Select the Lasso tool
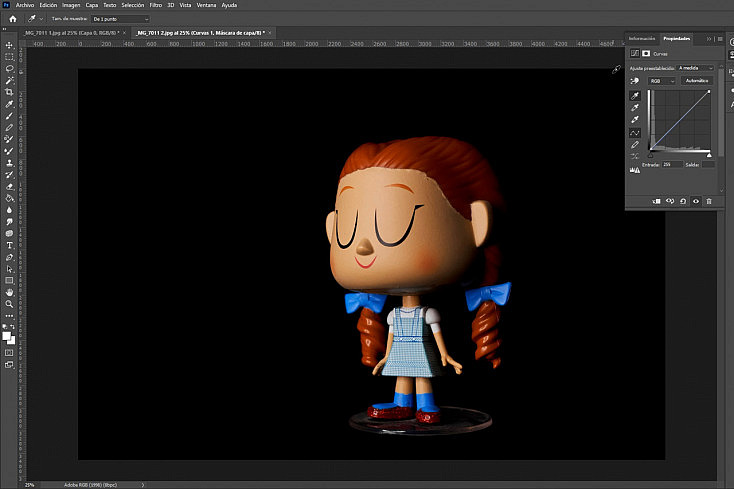 point(9,69)
